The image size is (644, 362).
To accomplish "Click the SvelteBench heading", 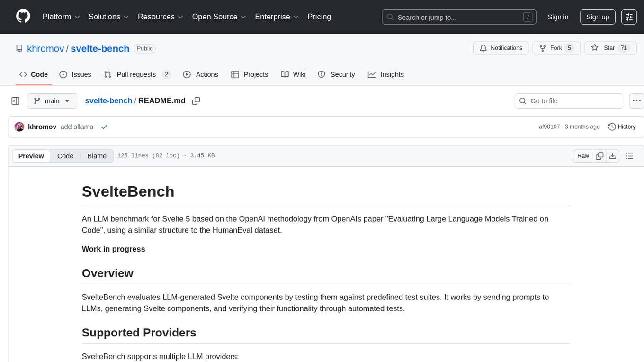I will [x=128, y=191].
